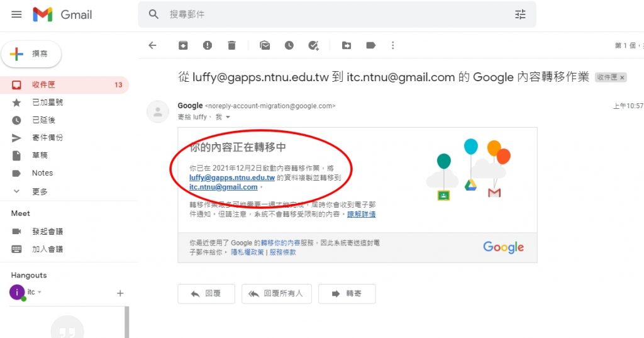Screen dimensions: 644x338
Task: Snooze the email with clock icon
Action: (289, 45)
